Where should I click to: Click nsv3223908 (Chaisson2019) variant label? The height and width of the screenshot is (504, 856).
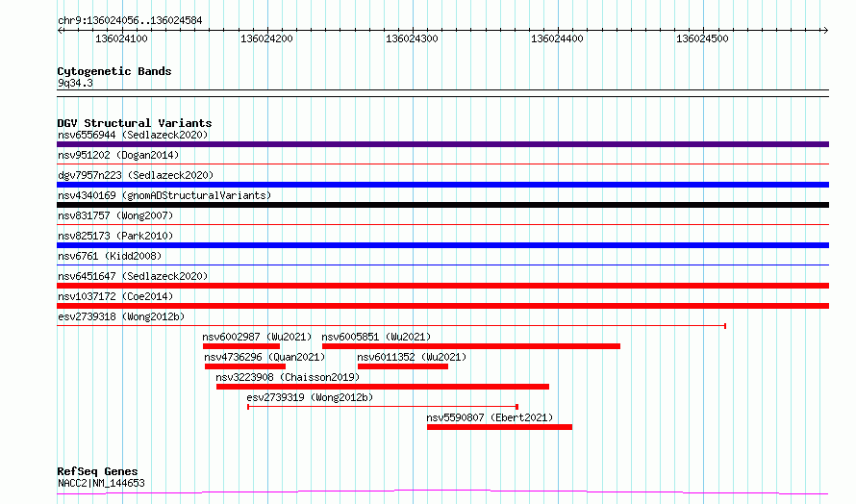pos(288,377)
